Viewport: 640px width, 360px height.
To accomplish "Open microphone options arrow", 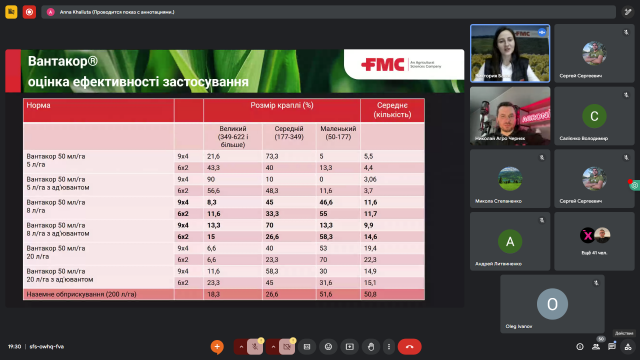I will (241, 347).
